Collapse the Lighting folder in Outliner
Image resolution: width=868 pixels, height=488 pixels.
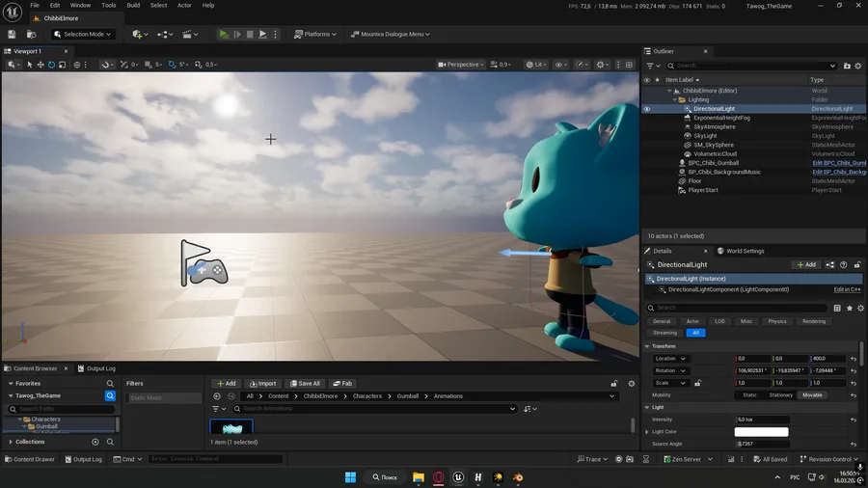pyautogui.click(x=675, y=100)
